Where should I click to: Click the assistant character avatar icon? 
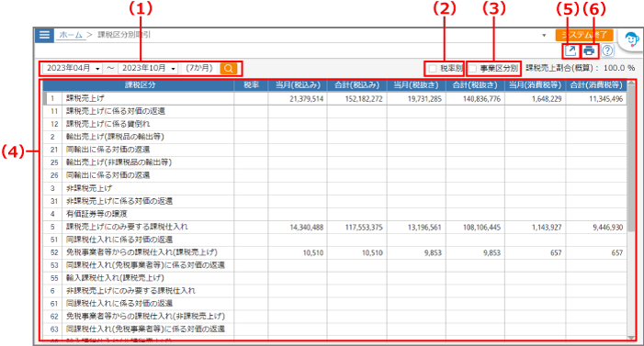631,40
